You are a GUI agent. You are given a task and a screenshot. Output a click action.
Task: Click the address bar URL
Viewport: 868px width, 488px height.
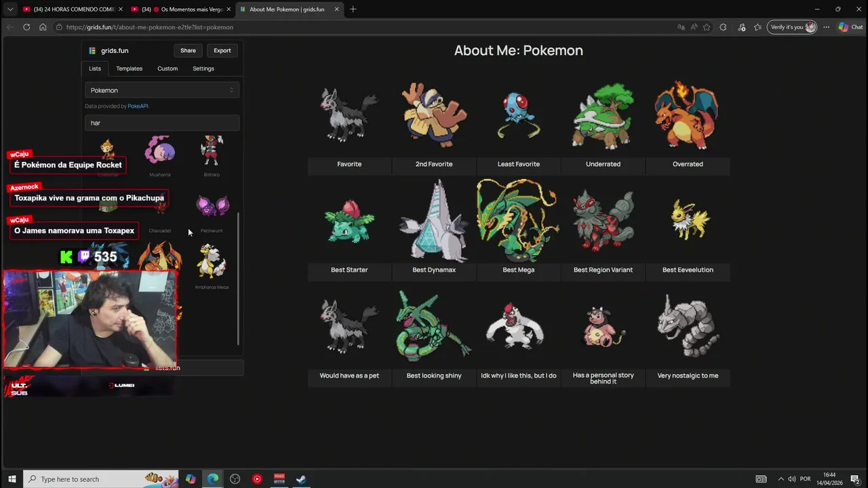(150, 27)
